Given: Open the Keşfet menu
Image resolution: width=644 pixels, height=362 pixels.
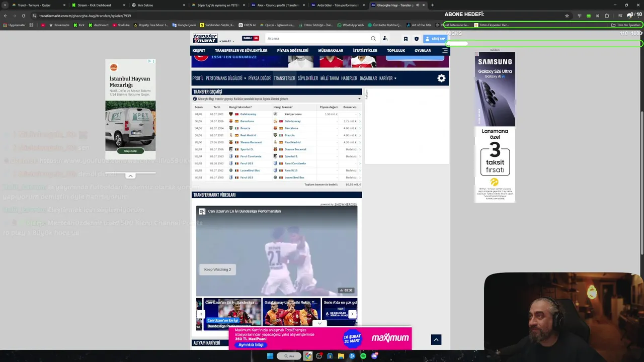Looking at the screenshot, I should (x=199, y=51).
